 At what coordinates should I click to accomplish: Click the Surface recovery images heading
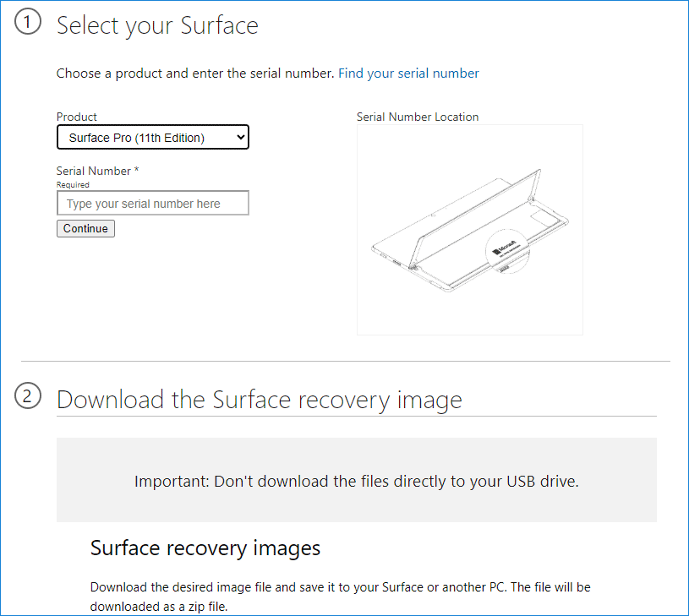(x=205, y=548)
